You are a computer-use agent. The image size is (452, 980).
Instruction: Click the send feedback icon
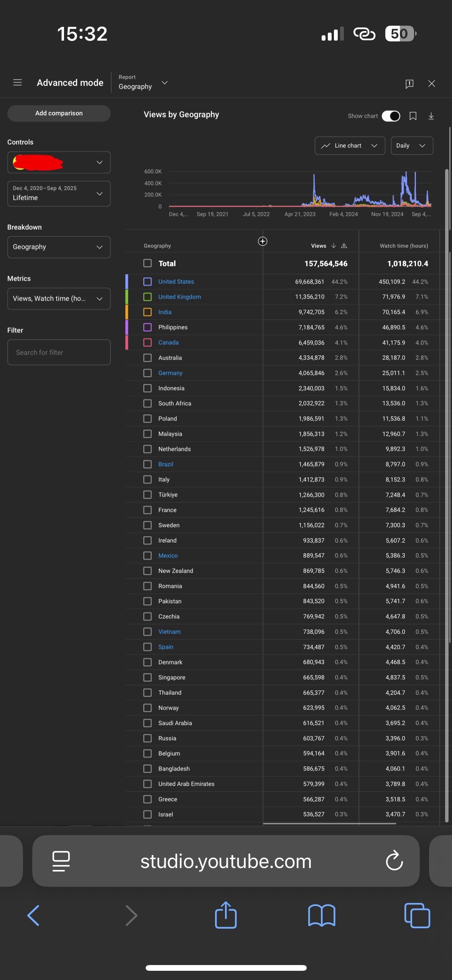tap(409, 84)
